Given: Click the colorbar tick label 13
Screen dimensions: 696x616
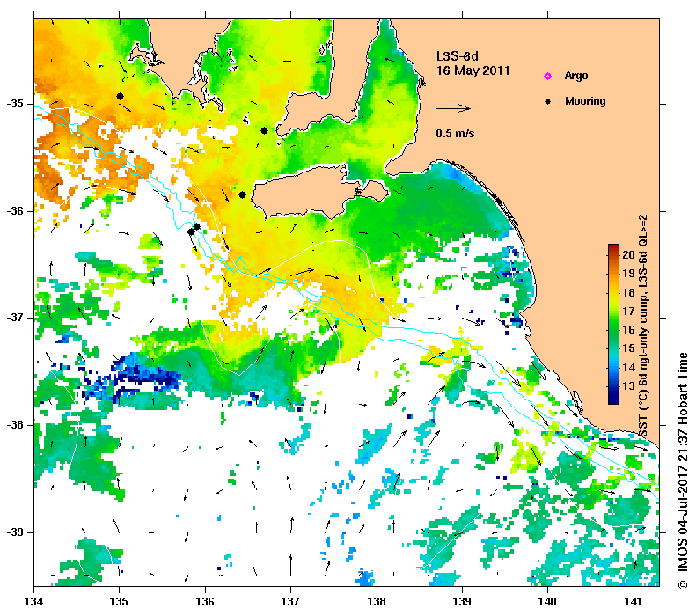Looking at the screenshot, I should tap(628, 386).
